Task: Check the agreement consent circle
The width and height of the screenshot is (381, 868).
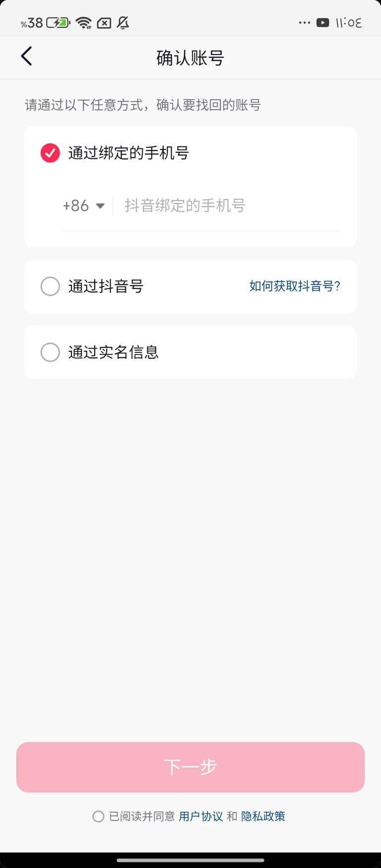Action: [x=98, y=816]
